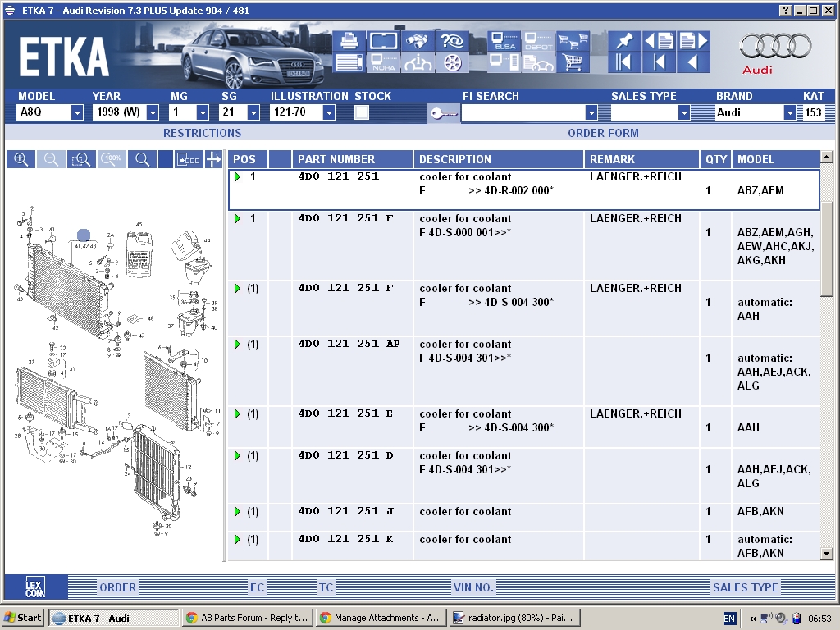Toggle the STOCK checkbox

[x=362, y=112]
